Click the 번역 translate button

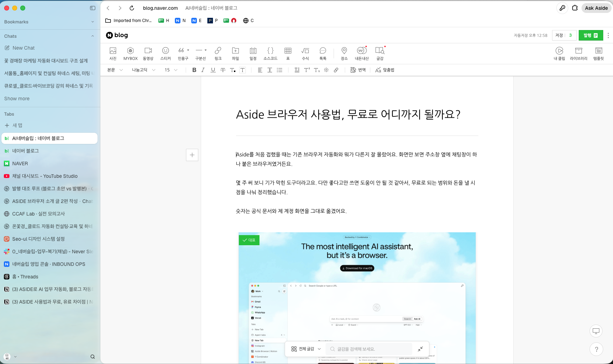click(358, 70)
